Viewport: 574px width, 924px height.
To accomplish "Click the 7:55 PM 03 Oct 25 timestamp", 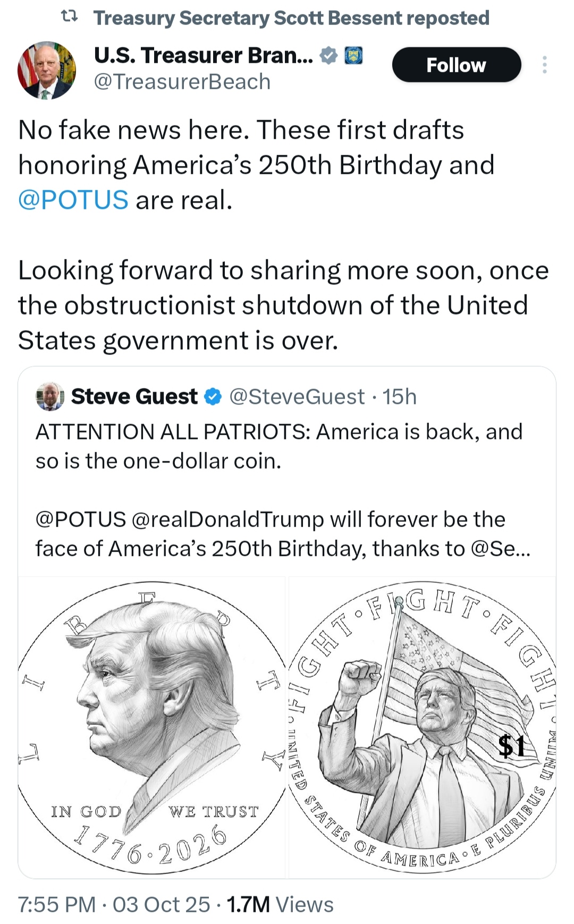I will pyautogui.click(x=114, y=904).
